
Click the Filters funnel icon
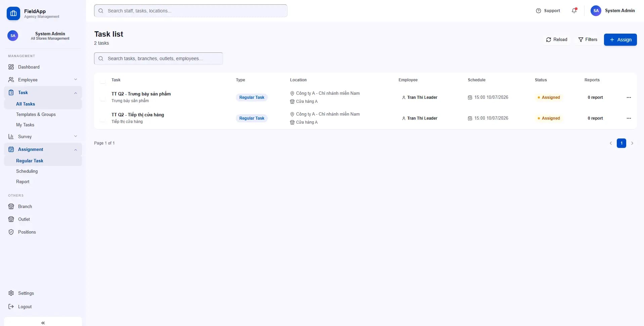click(581, 40)
